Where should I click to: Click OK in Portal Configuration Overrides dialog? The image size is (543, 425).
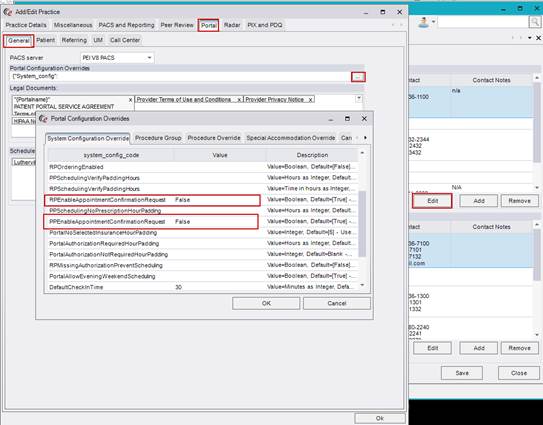click(x=266, y=303)
